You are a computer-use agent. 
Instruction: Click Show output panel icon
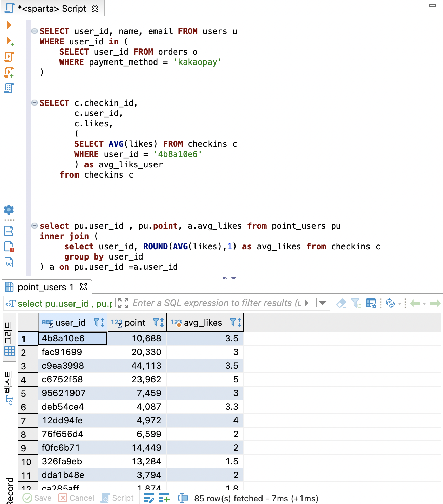pyautogui.click(x=9, y=231)
